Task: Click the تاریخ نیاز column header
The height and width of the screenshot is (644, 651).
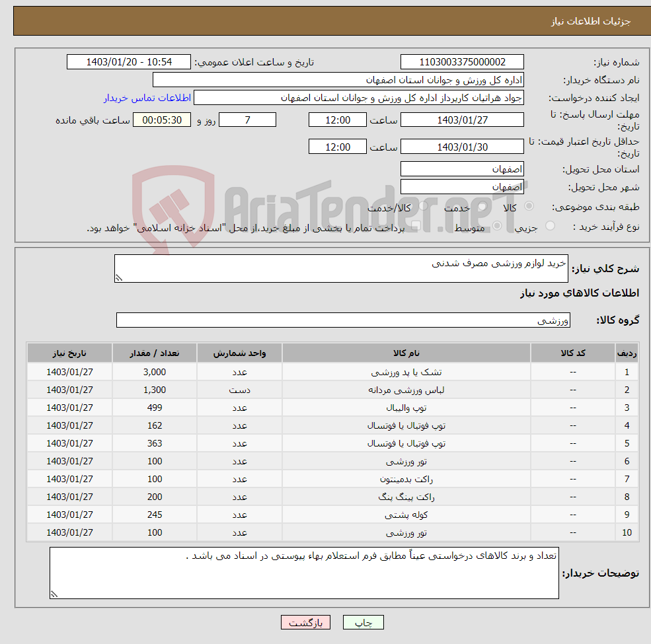Action: pos(70,353)
